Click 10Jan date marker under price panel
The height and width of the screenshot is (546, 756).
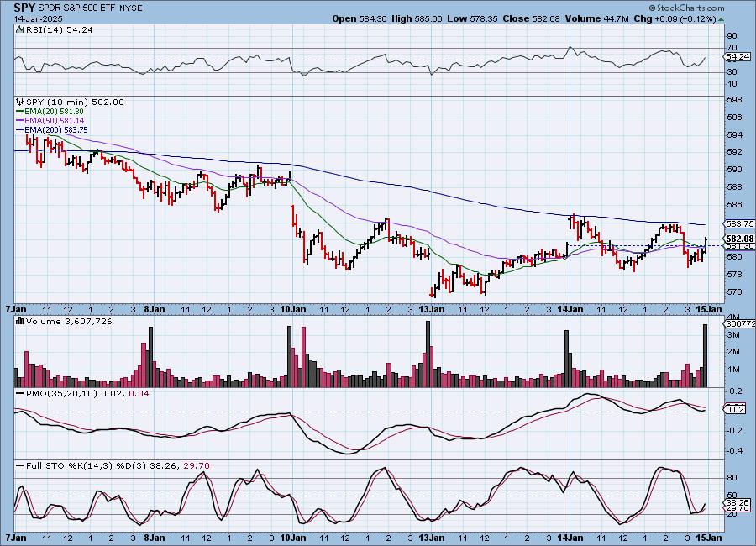tap(293, 308)
